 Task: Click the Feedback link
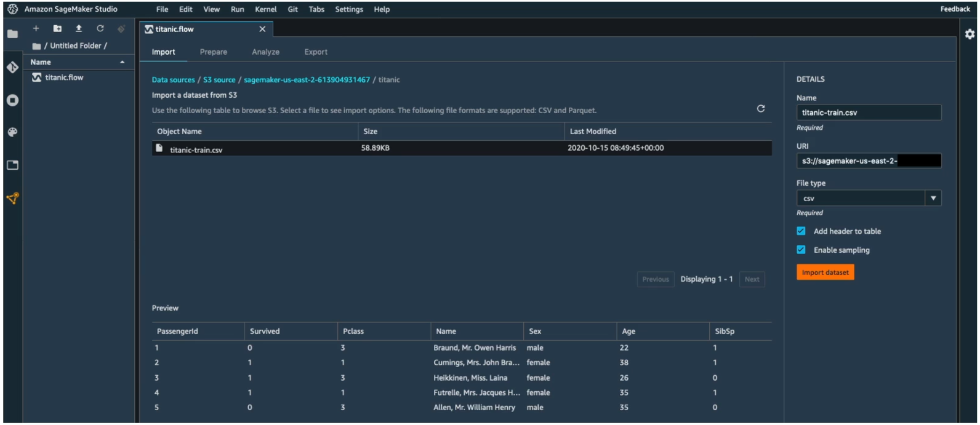click(955, 9)
